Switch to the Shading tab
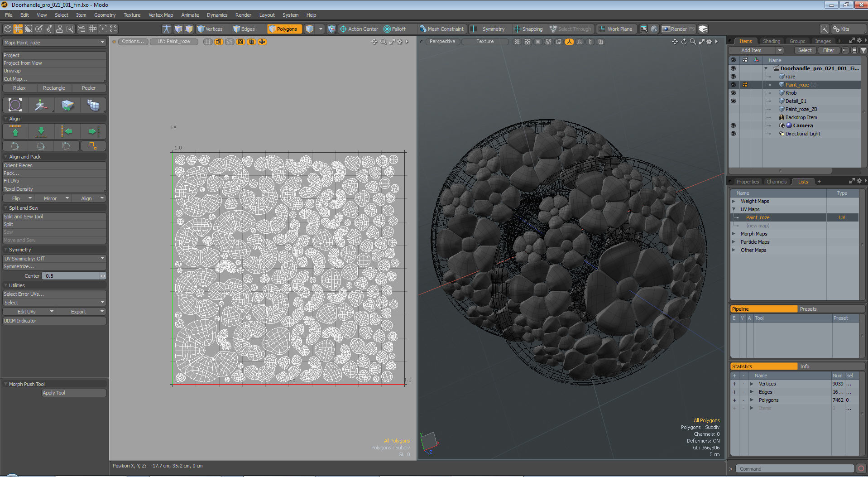868x477 pixels. point(771,41)
